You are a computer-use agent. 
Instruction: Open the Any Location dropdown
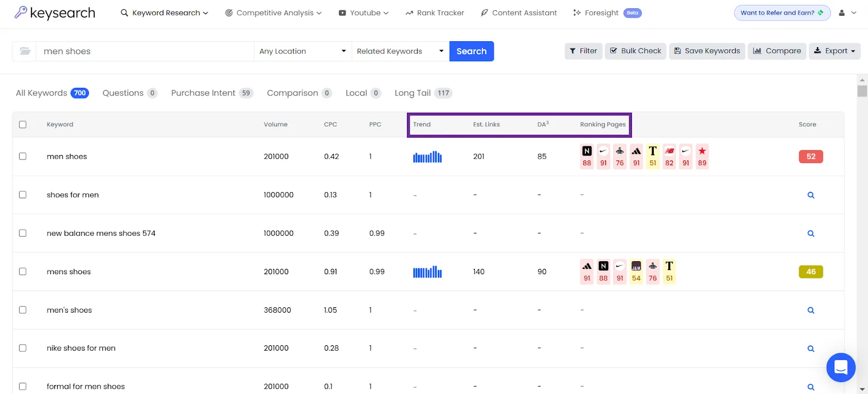(303, 51)
